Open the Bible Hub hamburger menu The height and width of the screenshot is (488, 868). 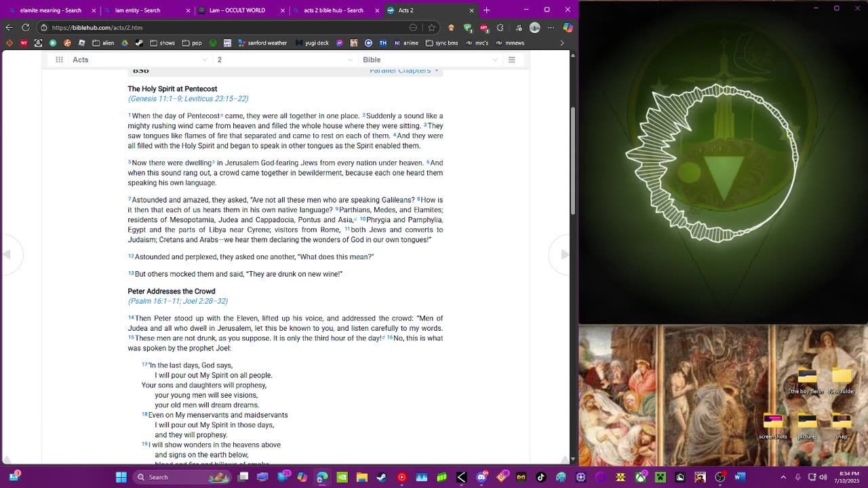coord(512,60)
